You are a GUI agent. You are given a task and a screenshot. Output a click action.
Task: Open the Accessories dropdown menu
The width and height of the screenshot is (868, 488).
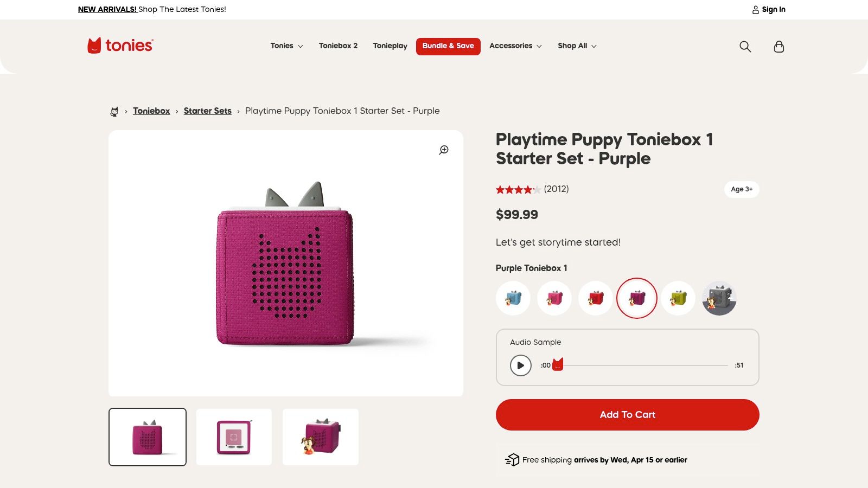coord(515,46)
